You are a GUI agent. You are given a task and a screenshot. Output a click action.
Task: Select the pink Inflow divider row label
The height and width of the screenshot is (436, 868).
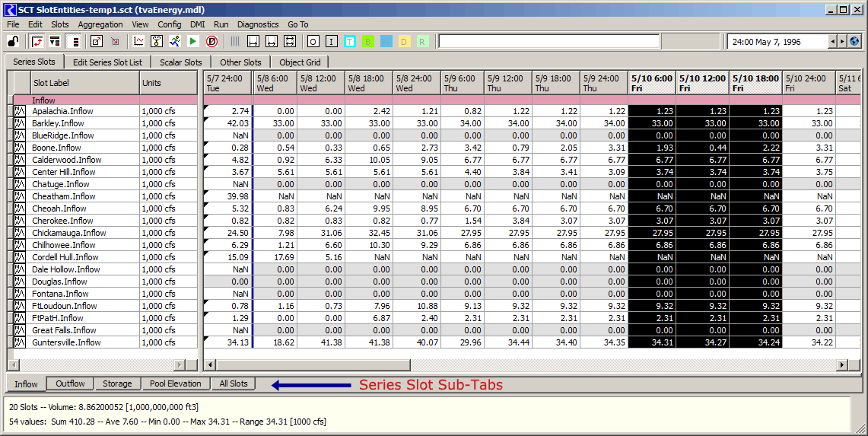click(x=43, y=100)
